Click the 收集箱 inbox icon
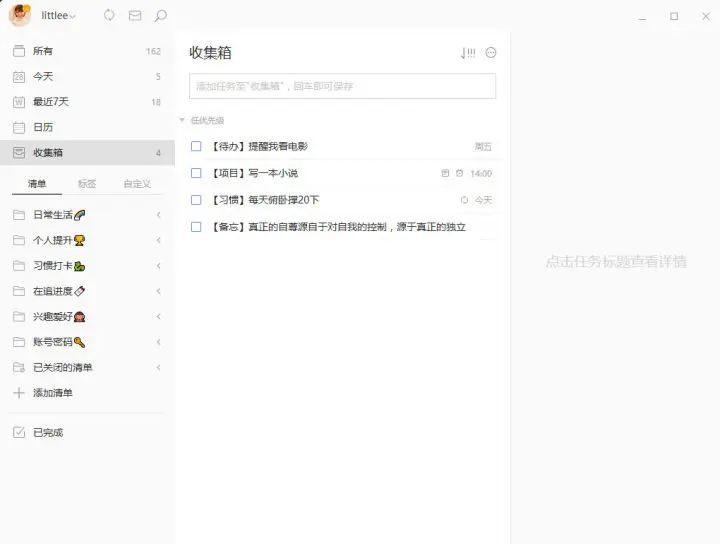 (19, 152)
